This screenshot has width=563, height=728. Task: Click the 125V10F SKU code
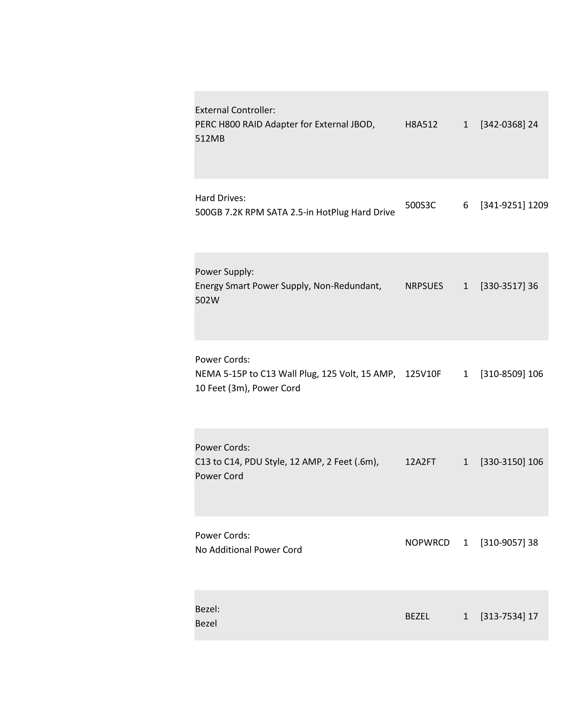coord(423,374)
